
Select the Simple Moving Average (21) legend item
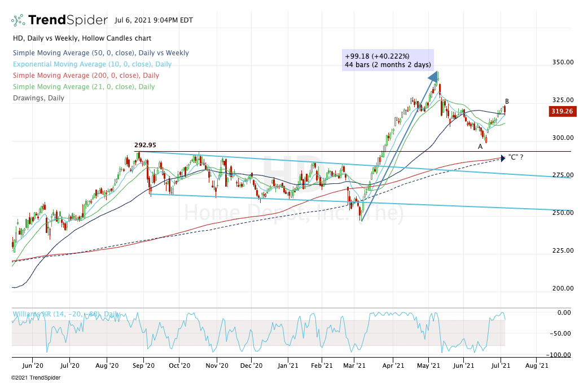coord(83,87)
